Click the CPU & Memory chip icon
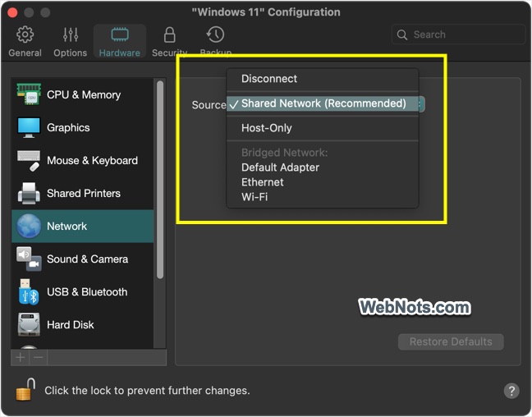 (29, 94)
